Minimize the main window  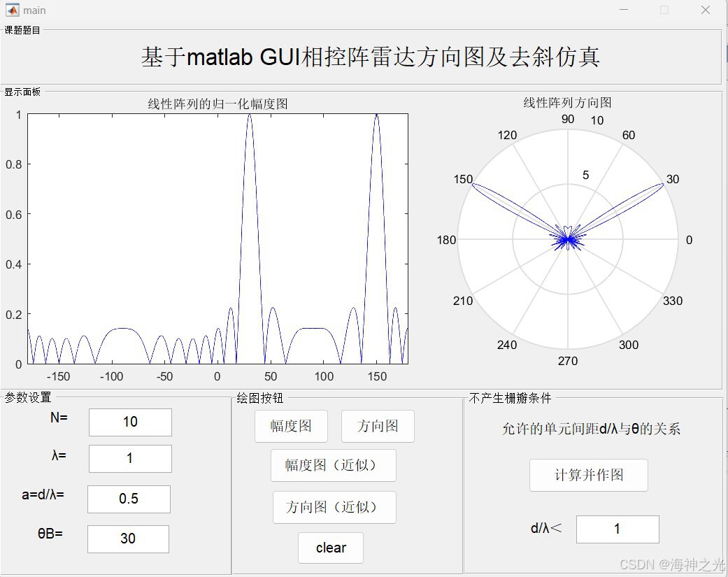point(624,10)
